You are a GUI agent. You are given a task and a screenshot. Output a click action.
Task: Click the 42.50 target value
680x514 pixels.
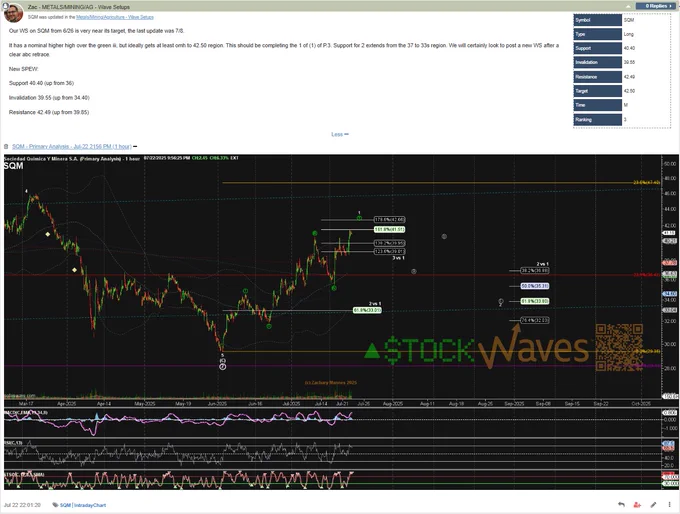pyautogui.click(x=629, y=91)
